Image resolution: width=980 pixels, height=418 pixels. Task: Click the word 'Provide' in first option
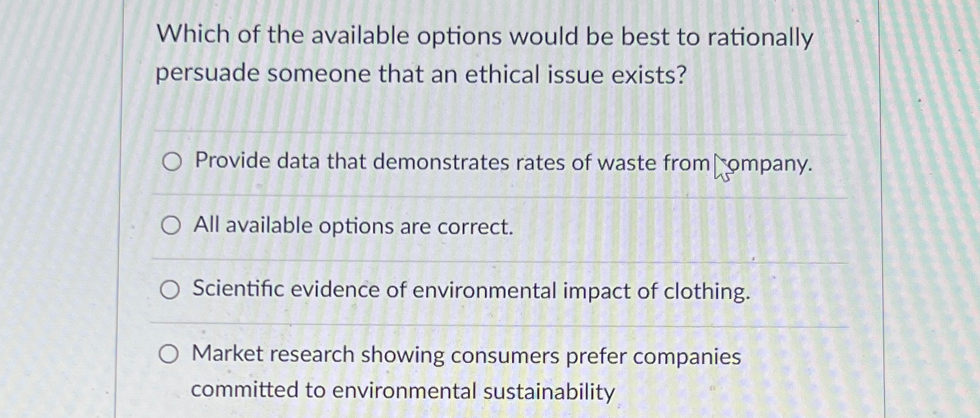coord(232,161)
